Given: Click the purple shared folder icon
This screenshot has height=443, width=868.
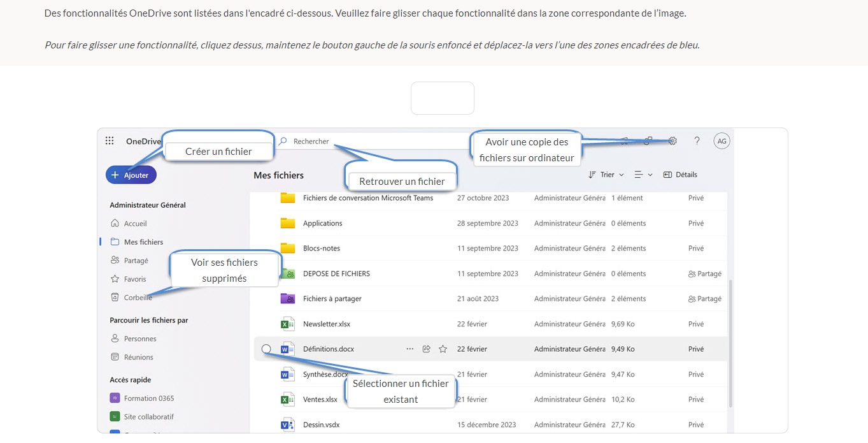Looking at the screenshot, I should (288, 298).
